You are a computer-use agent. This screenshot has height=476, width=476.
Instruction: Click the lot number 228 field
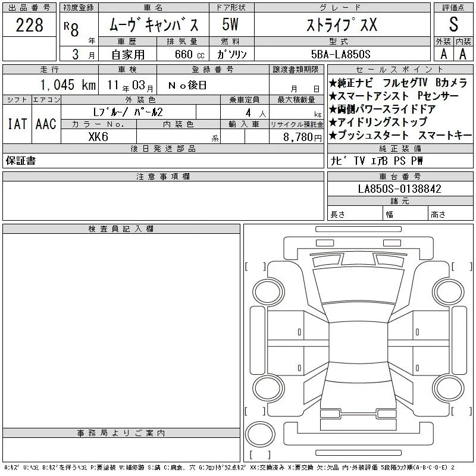[x=29, y=24]
